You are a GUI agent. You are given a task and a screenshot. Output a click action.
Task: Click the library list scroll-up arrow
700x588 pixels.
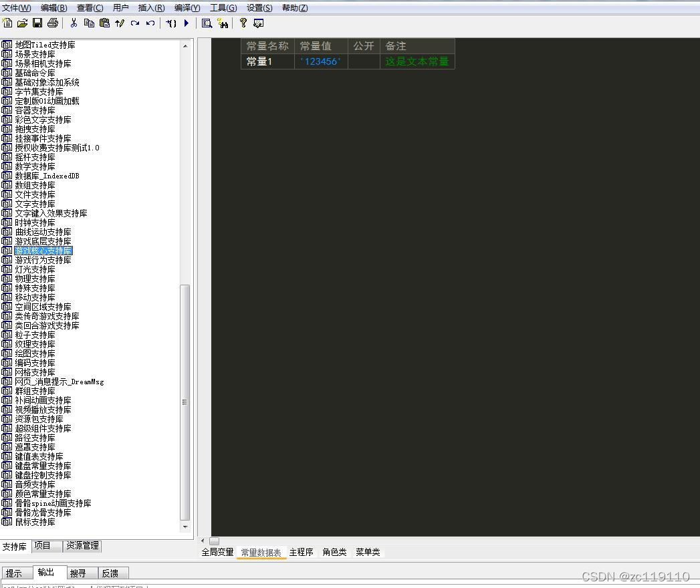185,46
